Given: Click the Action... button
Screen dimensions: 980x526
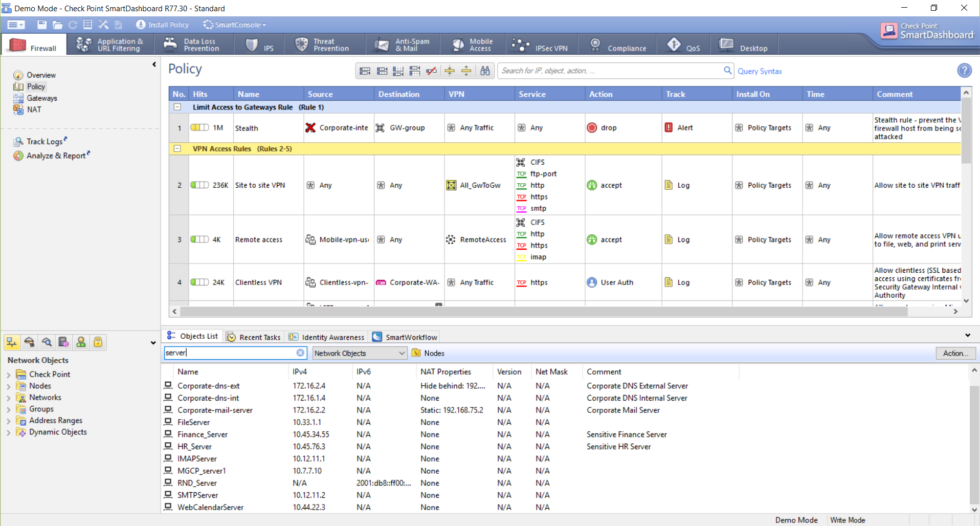Looking at the screenshot, I should point(955,353).
